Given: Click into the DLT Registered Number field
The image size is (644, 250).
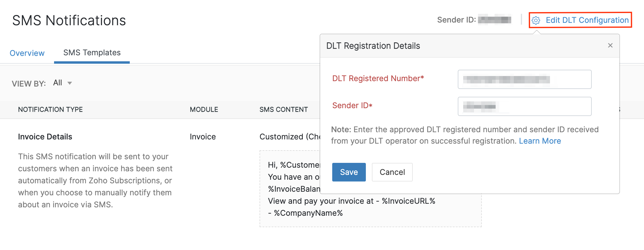Looking at the screenshot, I should [x=524, y=79].
